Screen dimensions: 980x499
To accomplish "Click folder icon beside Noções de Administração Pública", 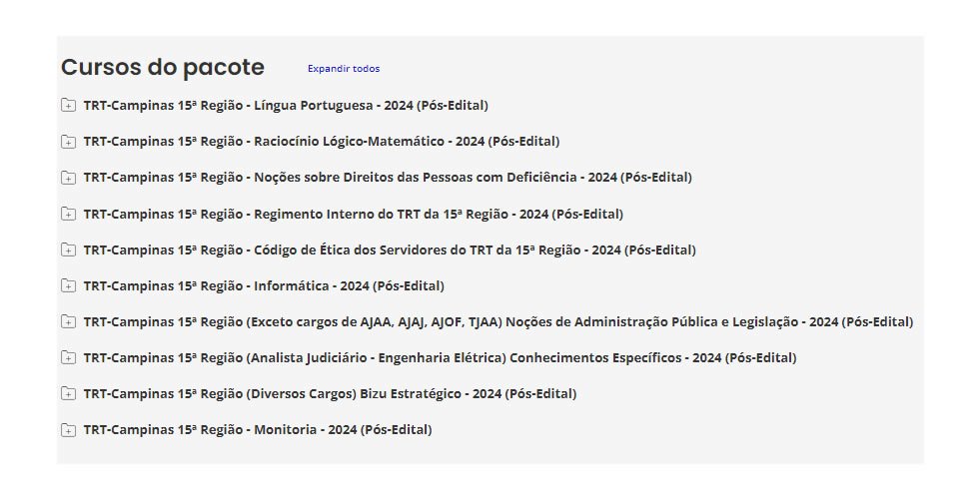I will point(68,322).
